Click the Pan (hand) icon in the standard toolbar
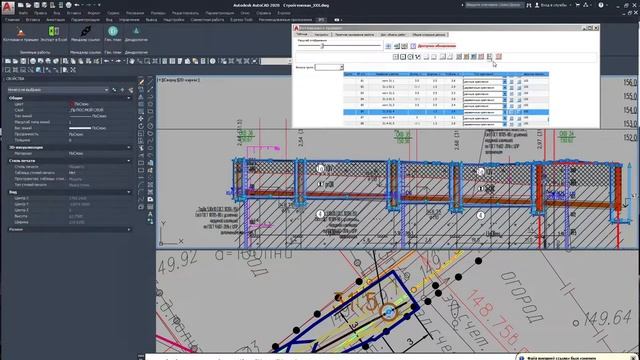The width and height of the screenshot is (640, 360). (x=132, y=61)
